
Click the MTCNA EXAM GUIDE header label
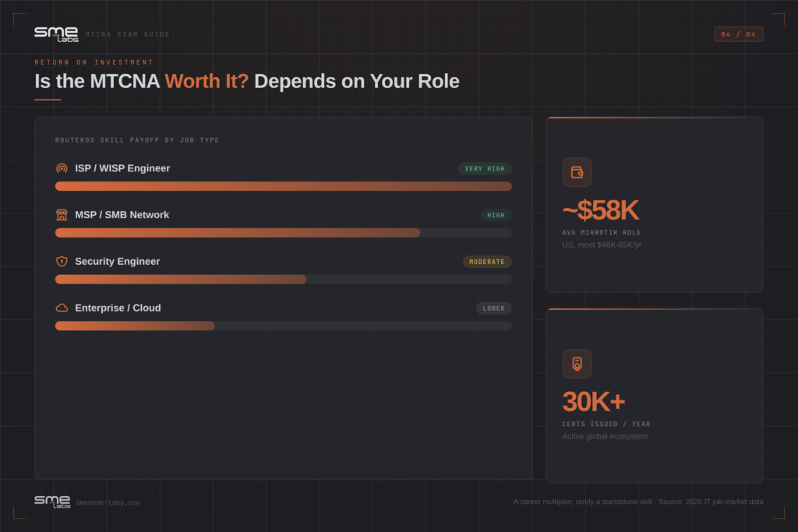click(127, 34)
